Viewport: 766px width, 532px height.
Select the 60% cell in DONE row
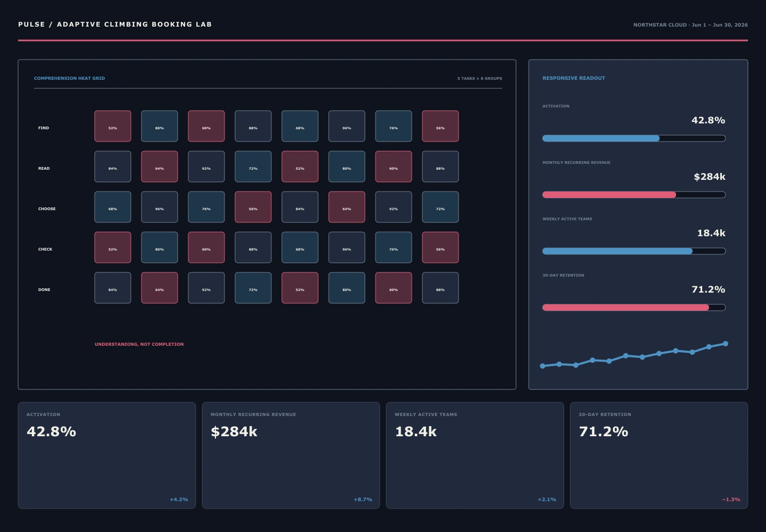[394, 288]
